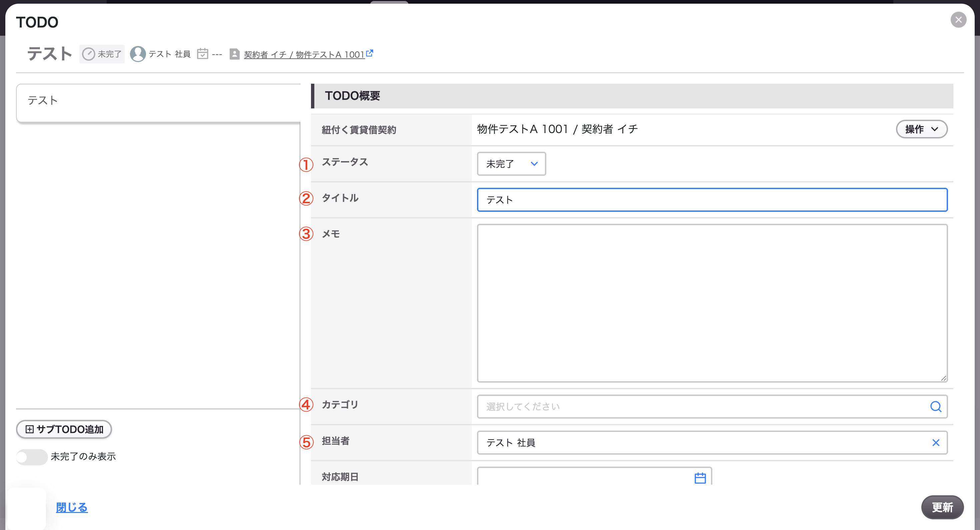Open the 契約者 イチ / 物件テストA 1001 link
Viewport: 980px width, 530px height.
click(x=304, y=54)
